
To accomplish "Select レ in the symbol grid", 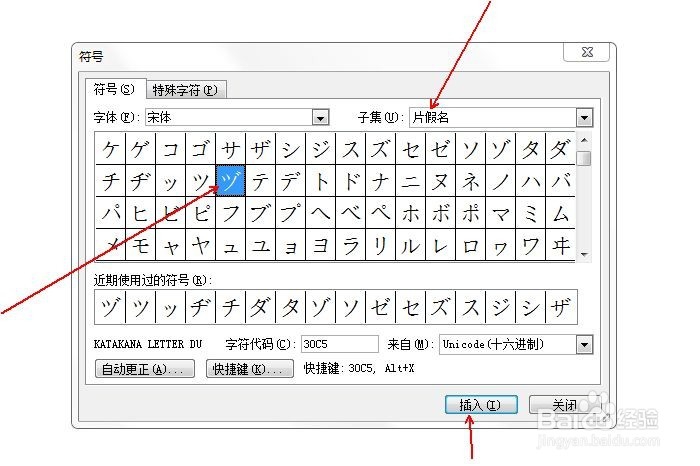I will point(440,245).
